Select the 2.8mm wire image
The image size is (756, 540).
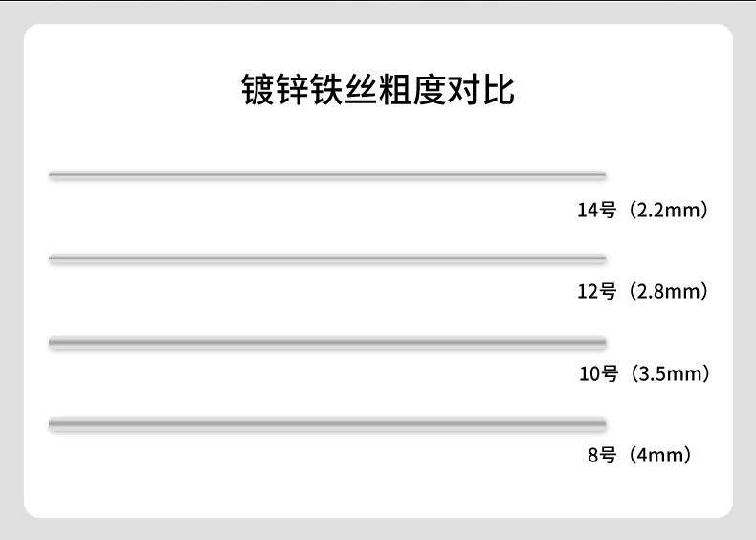pyautogui.click(x=327, y=258)
